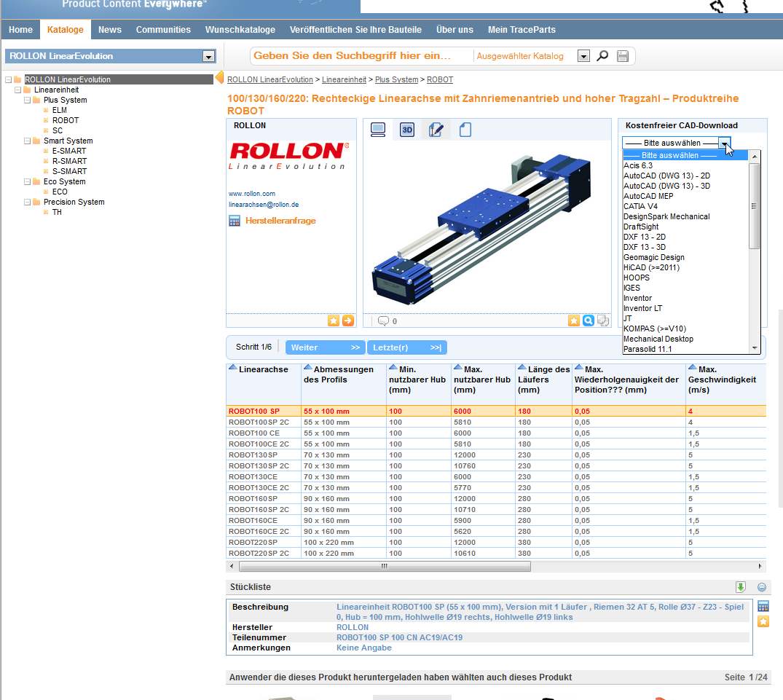This screenshot has height=700, width=783.
Task: Sort by Max. nutzbarer Hub column arrow
Action: click(x=458, y=367)
